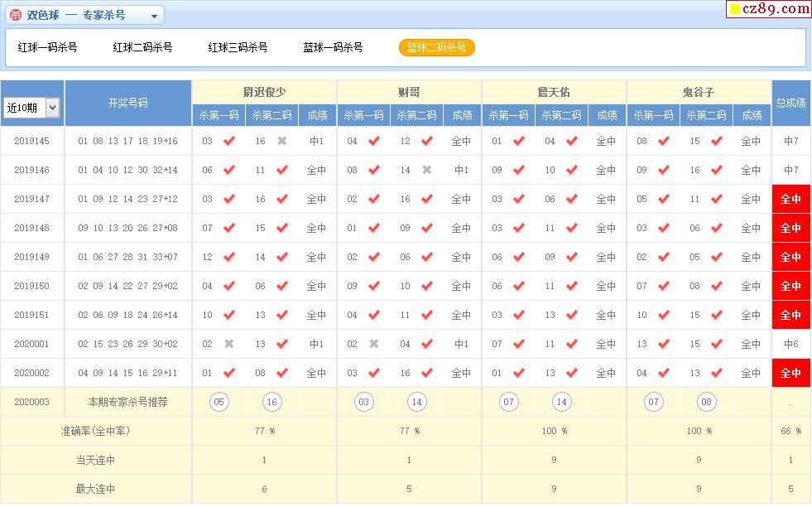Click the highlighted 蓝球二码杀号 tab
The width and height of the screenshot is (812, 507).
point(436,47)
